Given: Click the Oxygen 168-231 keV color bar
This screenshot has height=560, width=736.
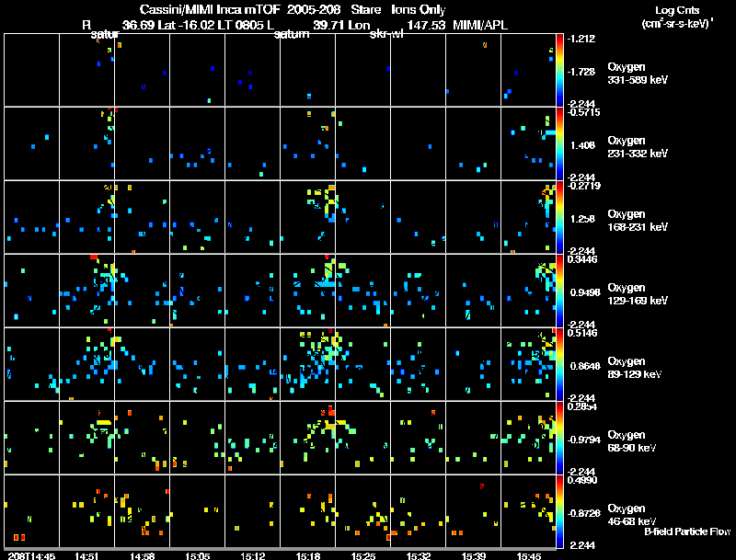Looking at the screenshot, I should pos(559,217).
